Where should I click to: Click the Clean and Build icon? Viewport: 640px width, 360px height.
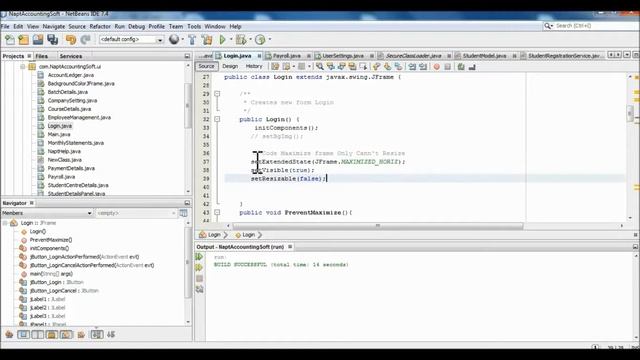point(207,40)
